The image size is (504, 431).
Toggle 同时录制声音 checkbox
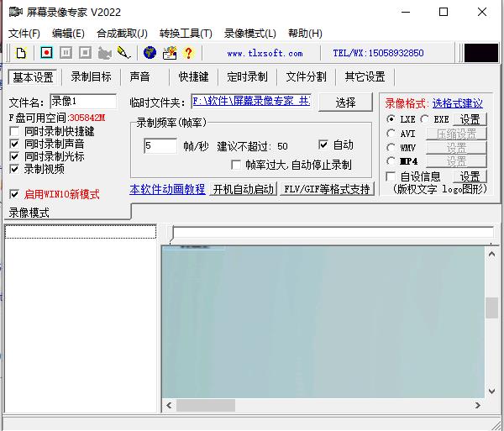(x=14, y=144)
